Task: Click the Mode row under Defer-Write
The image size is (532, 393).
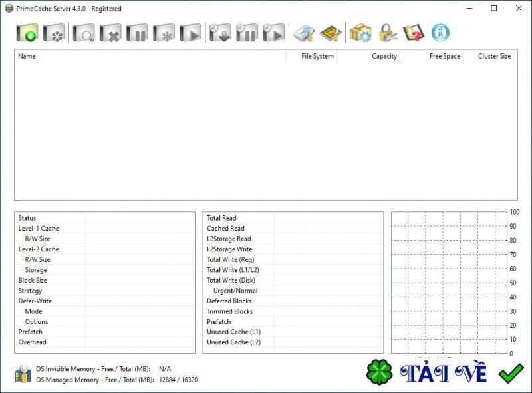Action: (x=105, y=311)
